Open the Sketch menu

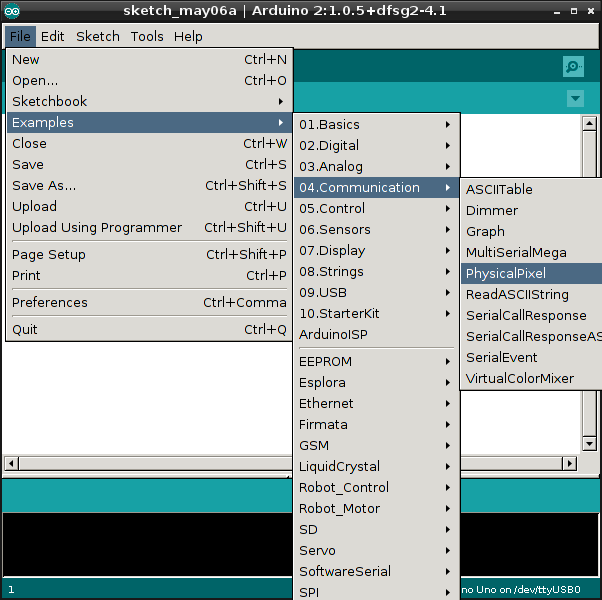pyautogui.click(x=98, y=36)
